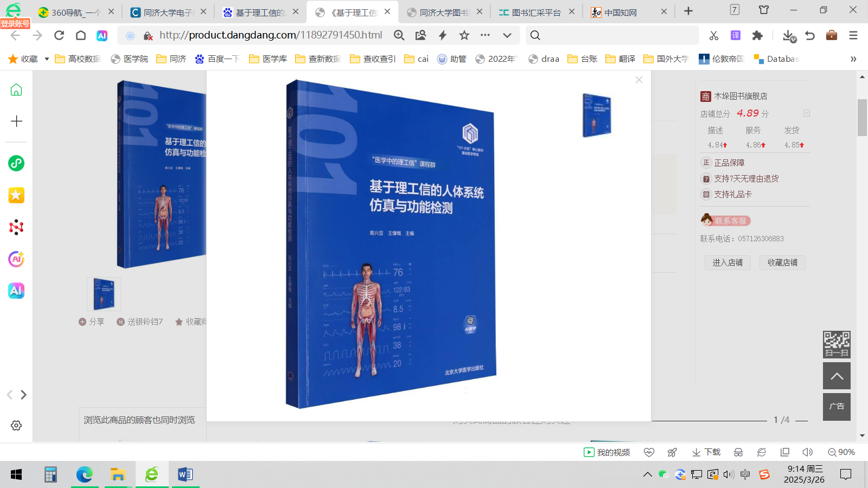Screen dimensions: 868x488
Task: Expand the overflow bookmarks chevron
Action: tap(853, 59)
